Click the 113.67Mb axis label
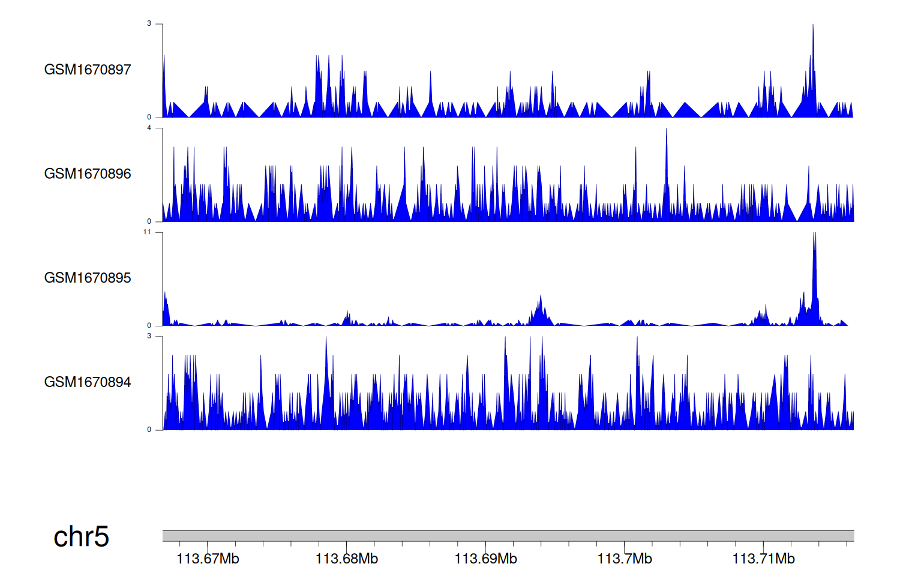The image size is (900, 588). click(x=208, y=559)
